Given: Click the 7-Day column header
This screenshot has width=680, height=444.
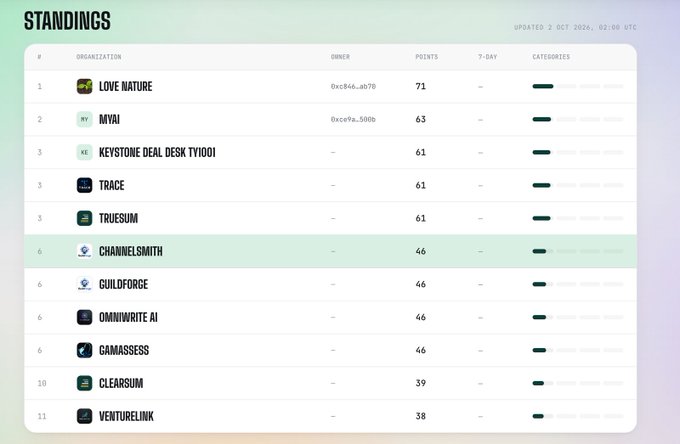Looking at the screenshot, I should [488, 57].
